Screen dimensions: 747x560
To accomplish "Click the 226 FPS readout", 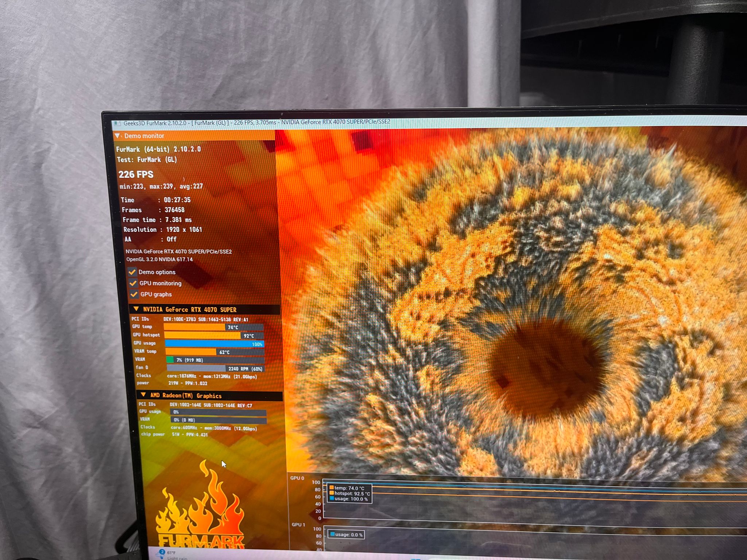I will [136, 174].
